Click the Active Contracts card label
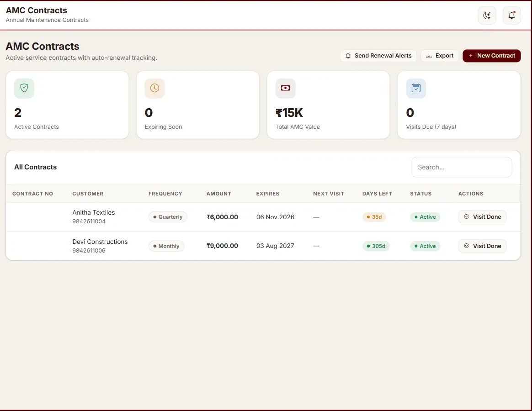The image size is (532, 411). click(x=36, y=127)
